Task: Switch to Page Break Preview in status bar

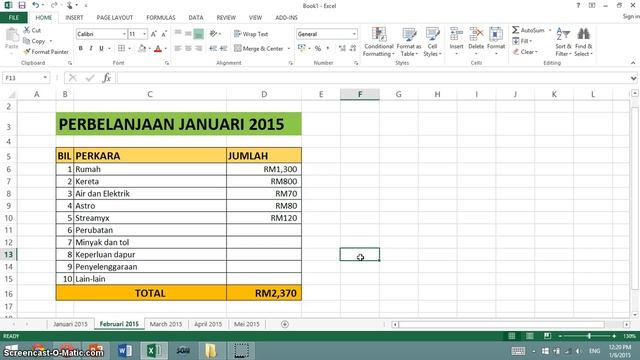Action: coord(547,336)
